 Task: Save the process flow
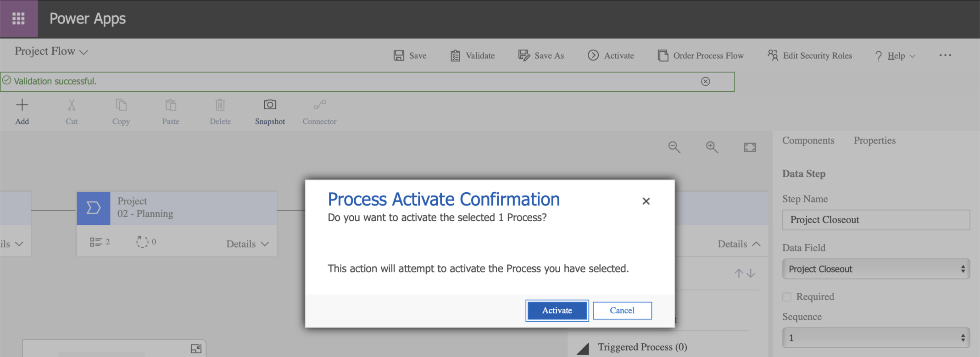tap(410, 56)
